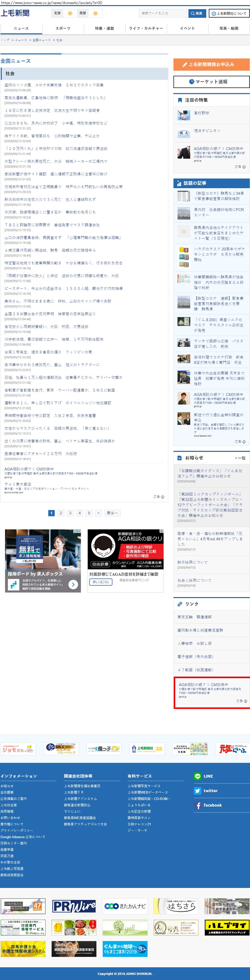Click the orange 上毛新聞購読お申込み button

(211, 65)
